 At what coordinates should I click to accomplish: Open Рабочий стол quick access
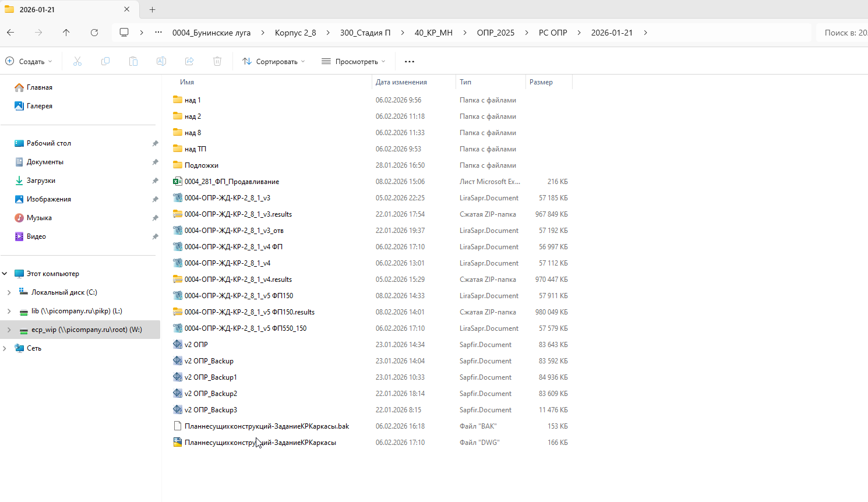49,143
